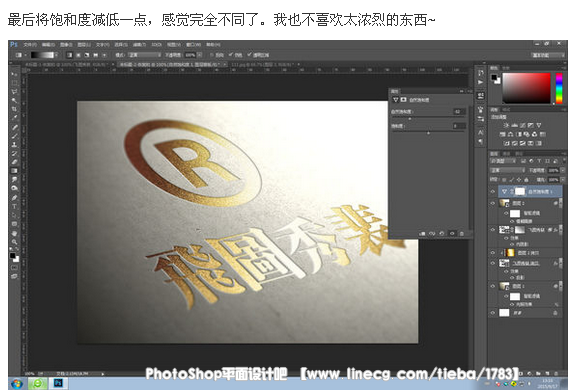
Task: Select the Hand tool
Action: pyautogui.click(x=14, y=233)
